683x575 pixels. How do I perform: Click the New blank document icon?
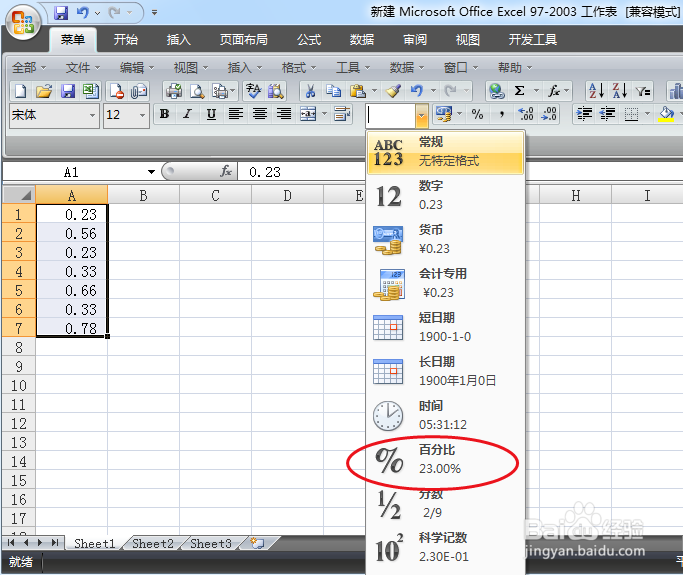[20, 91]
